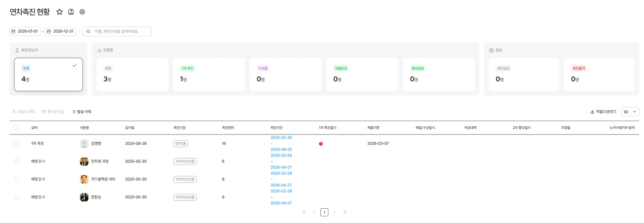644x223 pixels.
Task: Open the end date picker 2026-12-31
Action: coord(60,32)
